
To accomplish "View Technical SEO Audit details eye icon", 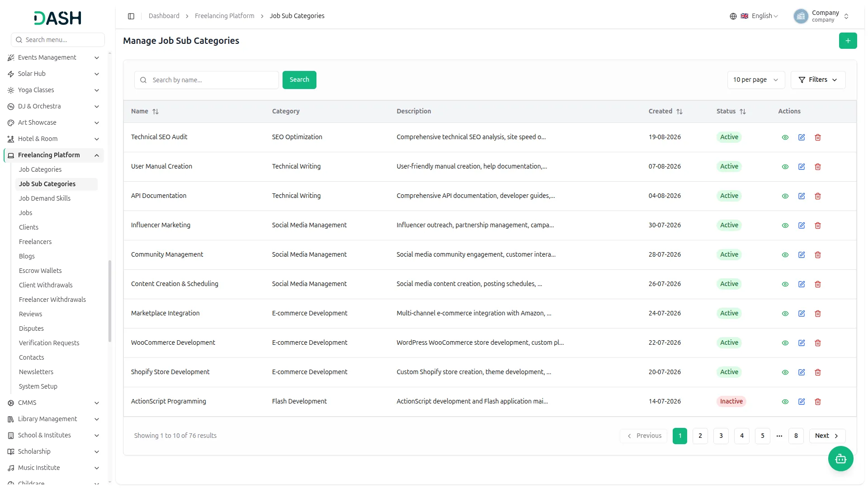I will coord(785,137).
